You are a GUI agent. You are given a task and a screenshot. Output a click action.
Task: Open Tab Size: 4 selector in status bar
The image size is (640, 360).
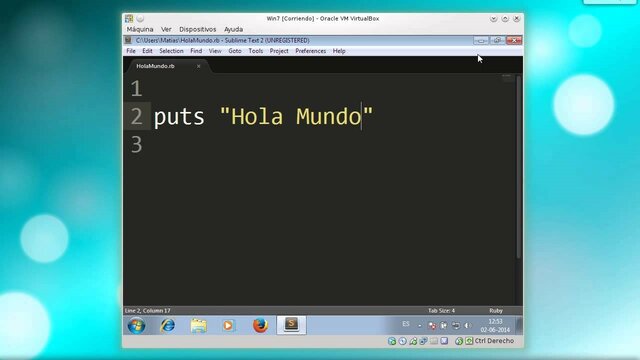click(441, 311)
